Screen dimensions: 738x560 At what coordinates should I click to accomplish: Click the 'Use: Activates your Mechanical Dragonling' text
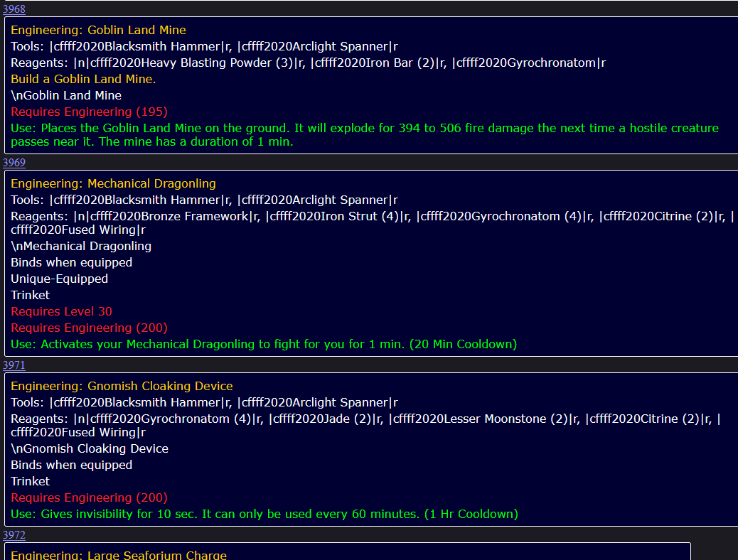coord(264,345)
